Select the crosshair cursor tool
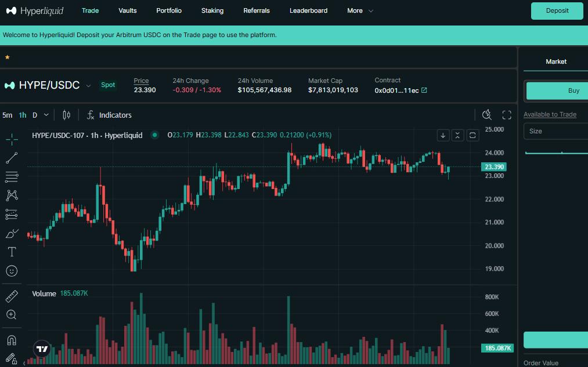The width and height of the screenshot is (588, 367). tap(12, 139)
